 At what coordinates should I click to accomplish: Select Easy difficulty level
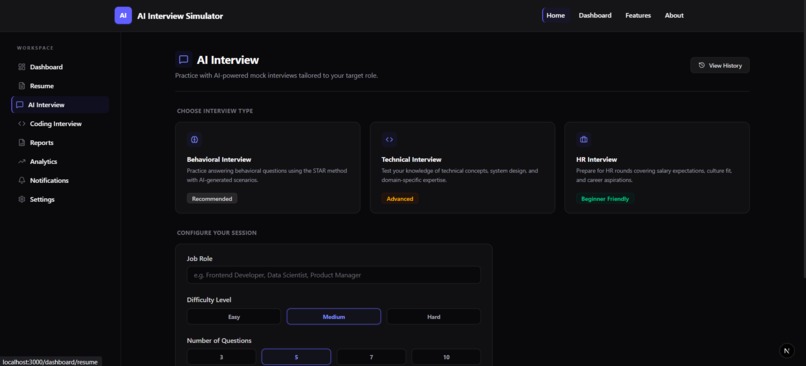click(x=234, y=317)
